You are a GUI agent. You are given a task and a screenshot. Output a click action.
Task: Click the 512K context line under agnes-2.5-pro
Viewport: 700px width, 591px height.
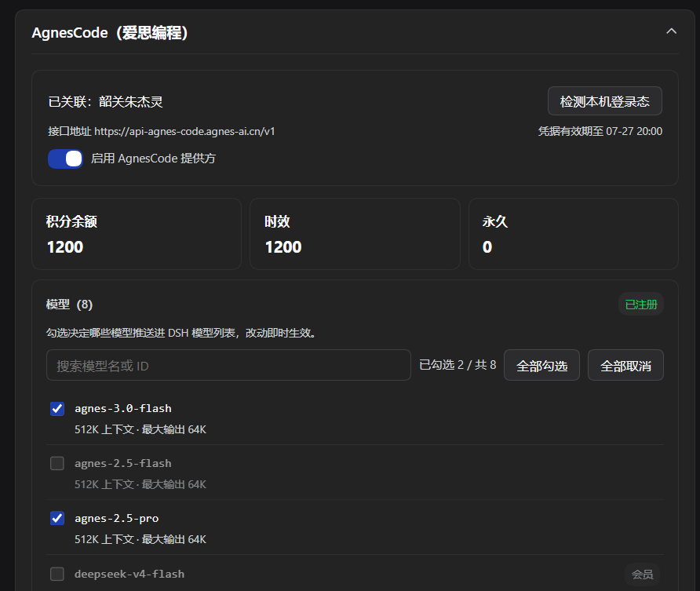tap(140, 539)
